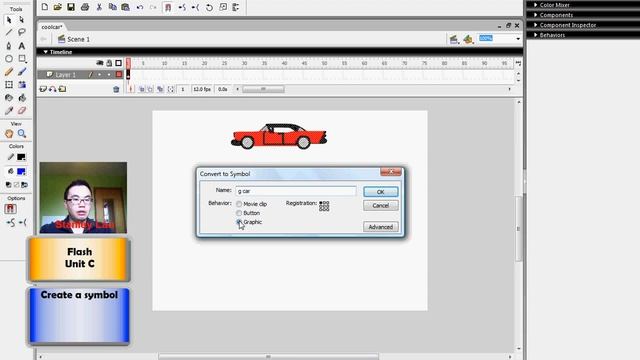The image size is (640, 360).
Task: Toggle Snap to Objects in main toolbar
Action: 167,7
